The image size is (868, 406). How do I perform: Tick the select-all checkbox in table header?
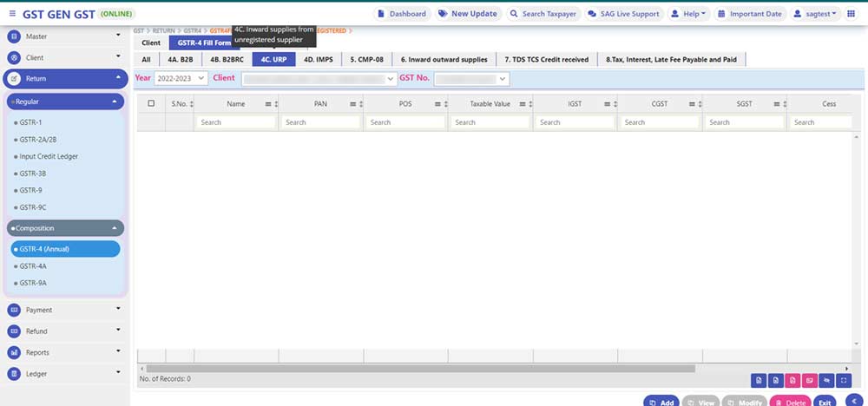click(152, 103)
